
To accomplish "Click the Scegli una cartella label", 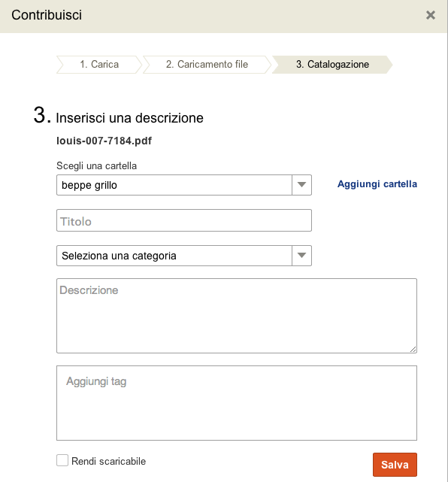I will click(96, 165).
